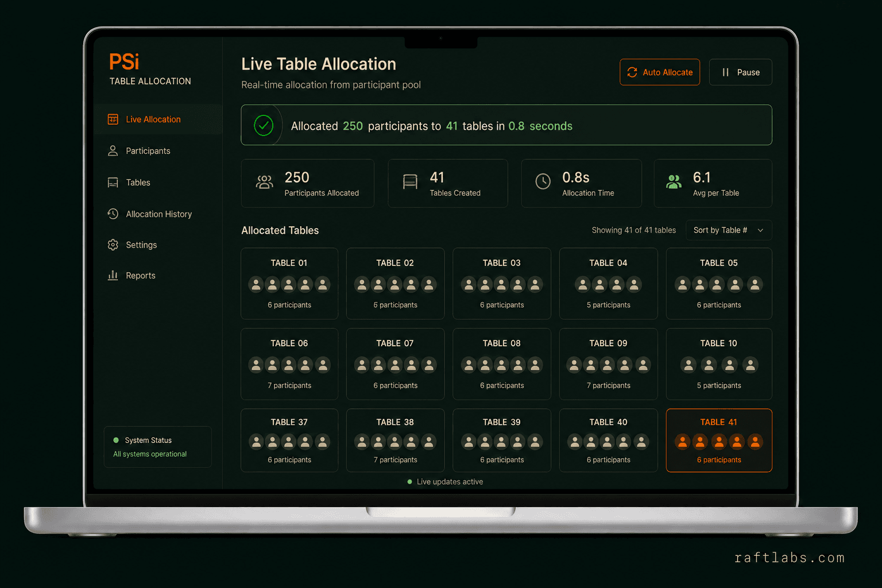
Task: Click the 'All systems operational' status text
Action: (x=150, y=454)
